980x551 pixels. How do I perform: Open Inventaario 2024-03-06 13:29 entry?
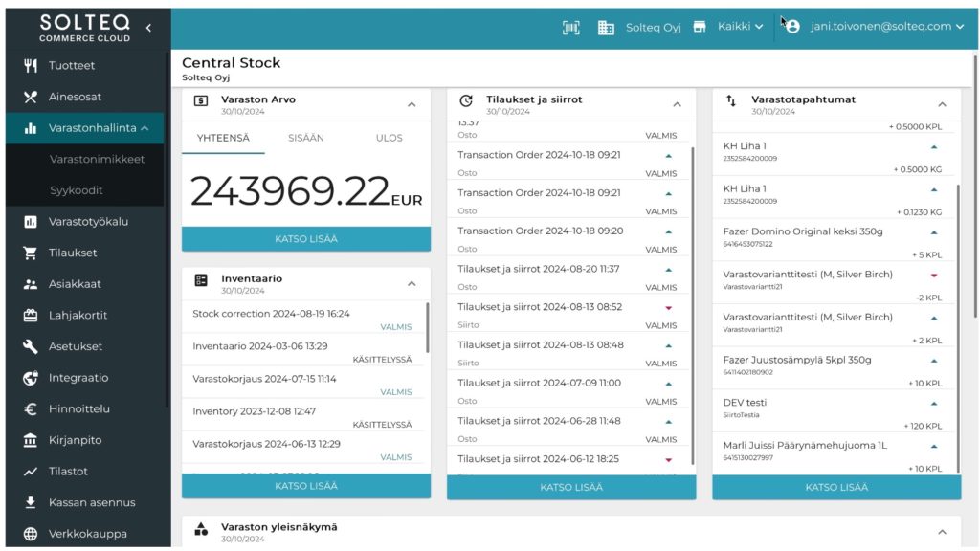click(302, 351)
